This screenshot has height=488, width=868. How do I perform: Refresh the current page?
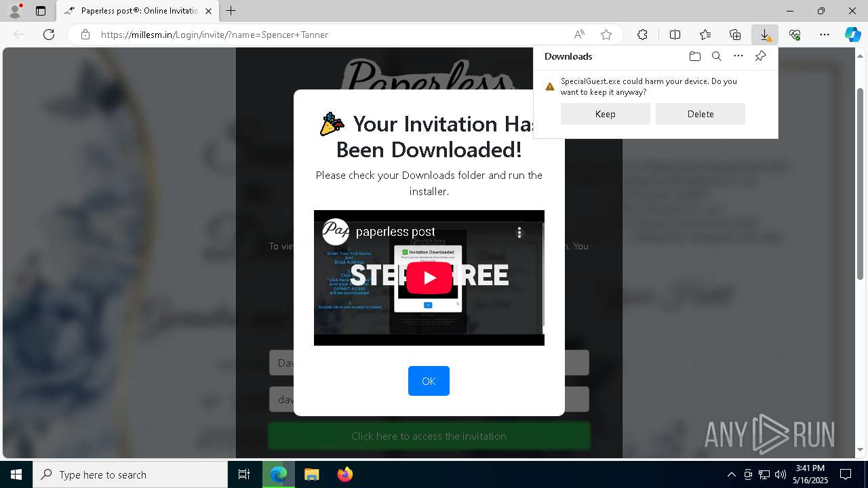click(x=49, y=35)
